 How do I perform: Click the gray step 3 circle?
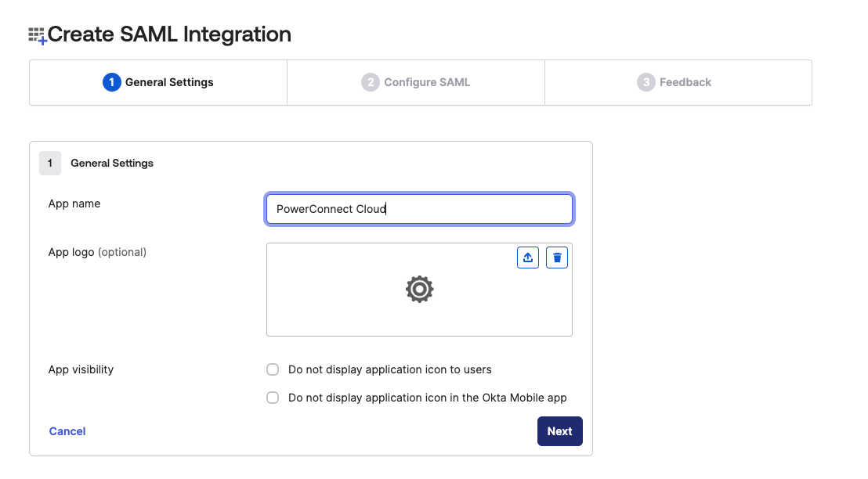[x=646, y=82]
